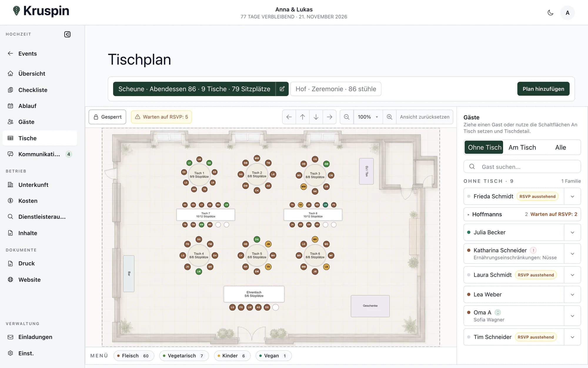Reset view with Ansicht zurücksetzen
The height and width of the screenshot is (368, 588).
425,117
